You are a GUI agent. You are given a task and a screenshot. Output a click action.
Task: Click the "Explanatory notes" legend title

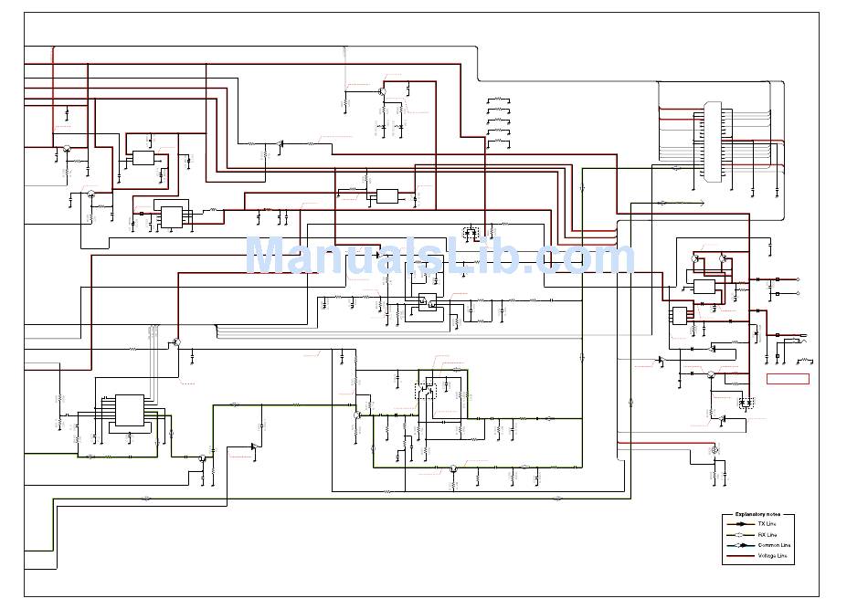coord(757,514)
